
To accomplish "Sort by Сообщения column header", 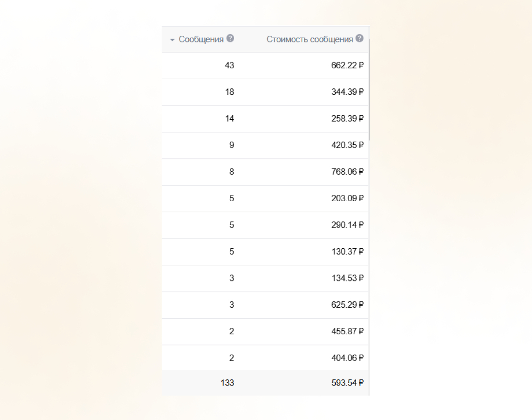I will click(x=201, y=40).
